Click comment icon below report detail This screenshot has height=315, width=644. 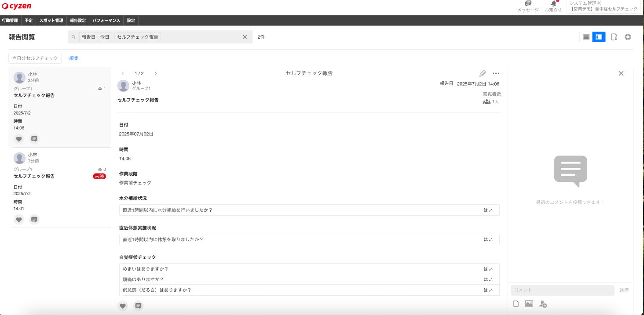coord(138,306)
